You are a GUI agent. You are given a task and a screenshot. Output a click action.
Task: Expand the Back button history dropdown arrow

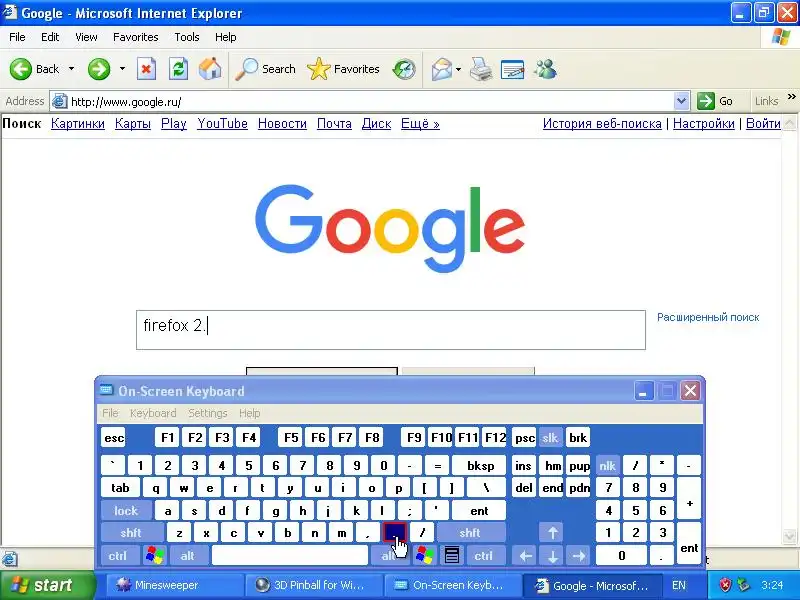(x=71, y=69)
